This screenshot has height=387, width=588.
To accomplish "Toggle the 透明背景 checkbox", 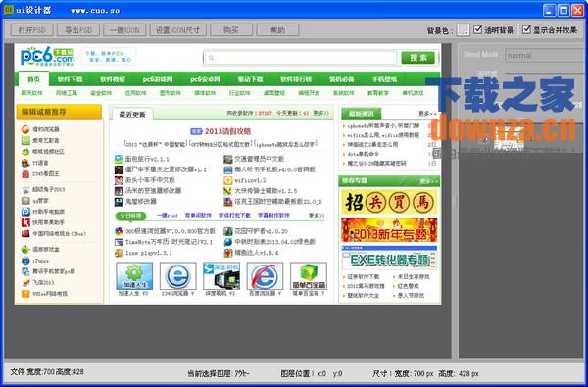I will pyautogui.click(x=477, y=29).
